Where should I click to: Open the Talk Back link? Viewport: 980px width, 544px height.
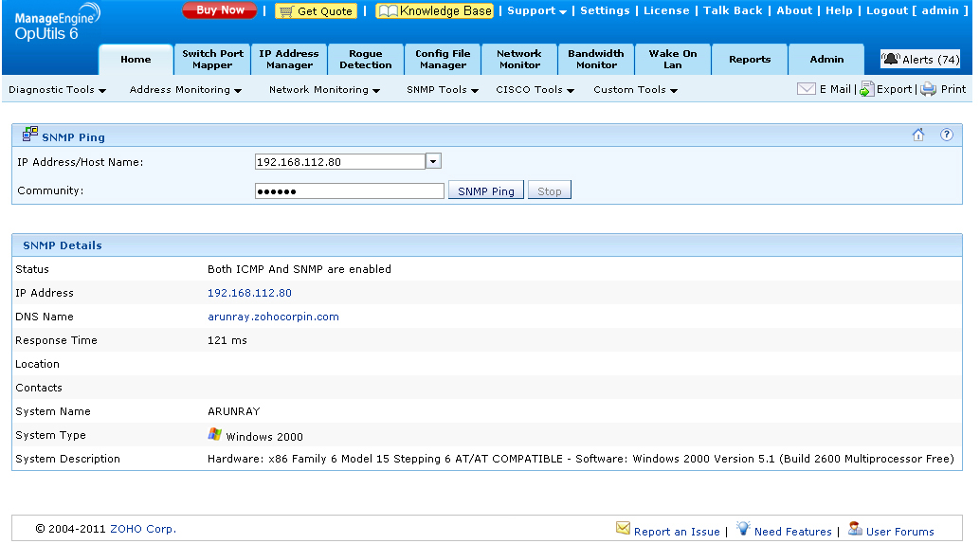click(734, 10)
